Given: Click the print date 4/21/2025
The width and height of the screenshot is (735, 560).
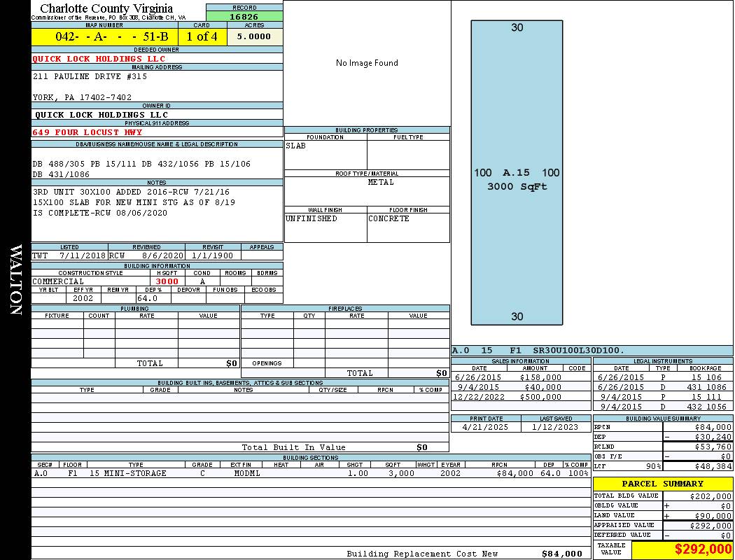Looking at the screenshot, I should tap(486, 427).
